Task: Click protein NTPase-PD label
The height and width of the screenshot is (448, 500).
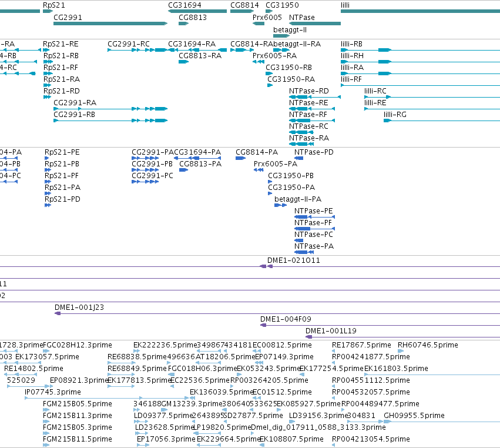Action: (x=314, y=152)
